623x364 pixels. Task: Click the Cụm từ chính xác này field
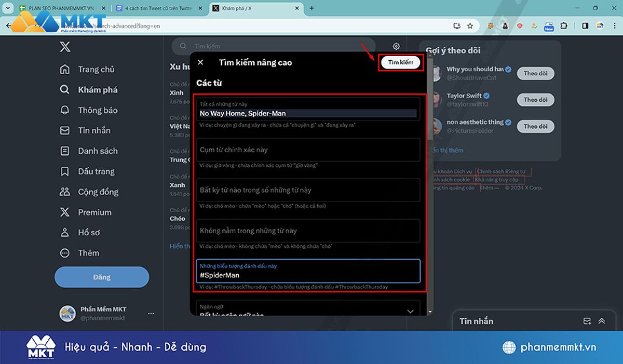pos(308,150)
